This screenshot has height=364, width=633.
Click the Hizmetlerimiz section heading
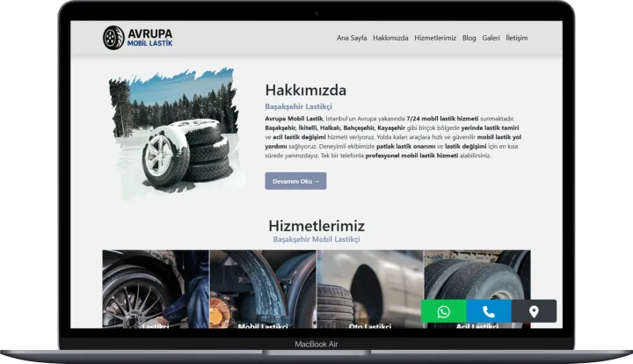(x=316, y=226)
